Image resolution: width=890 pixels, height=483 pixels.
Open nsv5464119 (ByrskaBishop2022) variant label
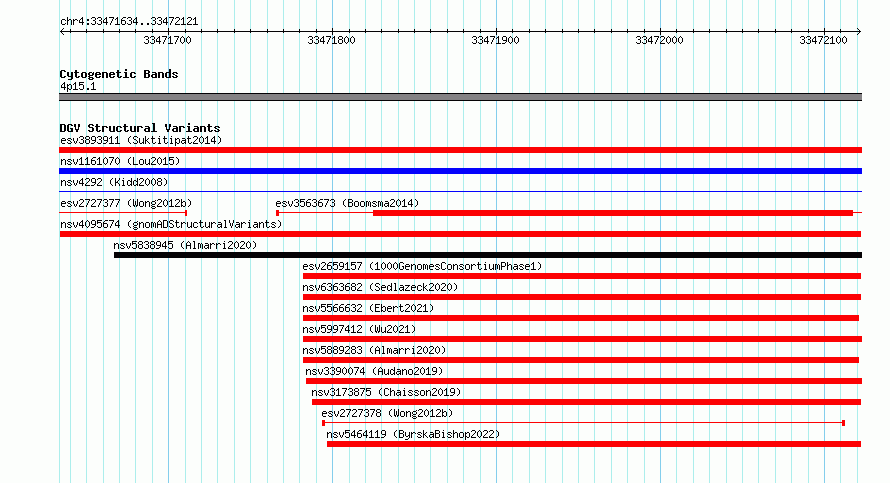413,434
